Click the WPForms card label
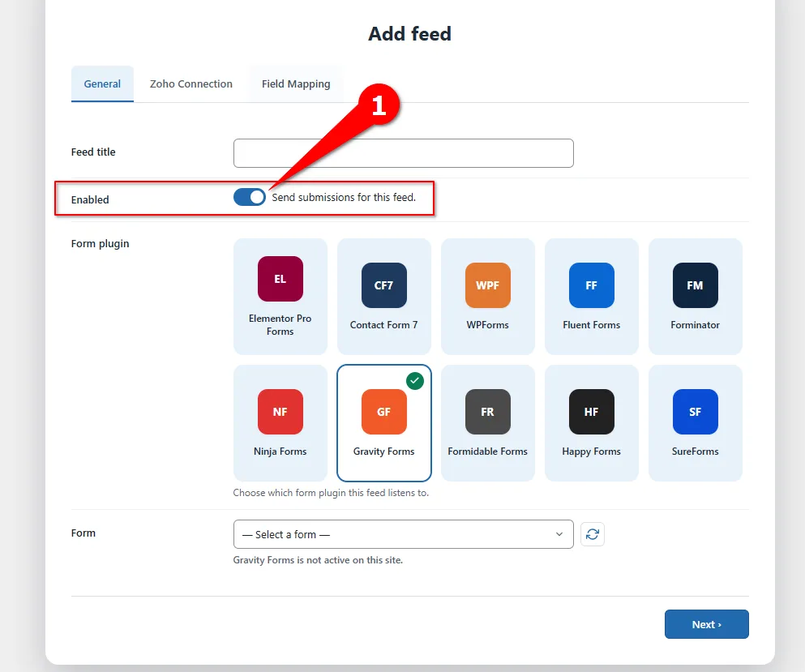The image size is (805, 672). coord(488,325)
